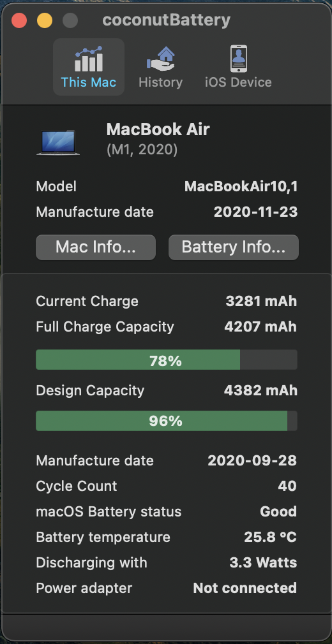Click the Cycle Count value 40
This screenshot has height=644, width=332.
[x=287, y=487]
